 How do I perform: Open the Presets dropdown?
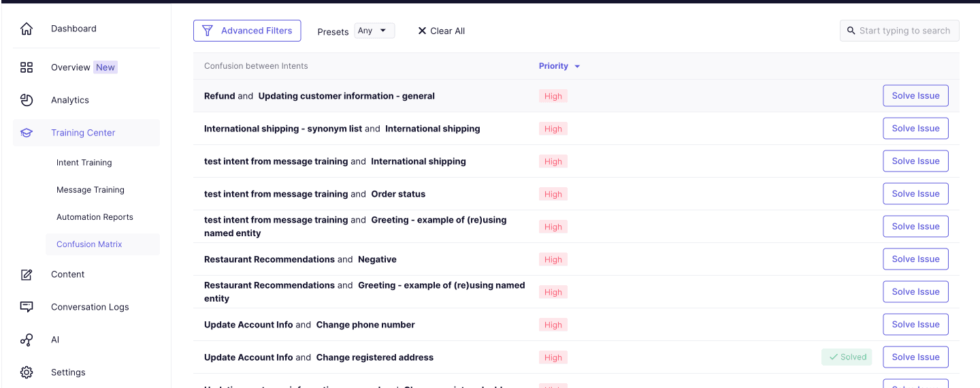pos(374,31)
